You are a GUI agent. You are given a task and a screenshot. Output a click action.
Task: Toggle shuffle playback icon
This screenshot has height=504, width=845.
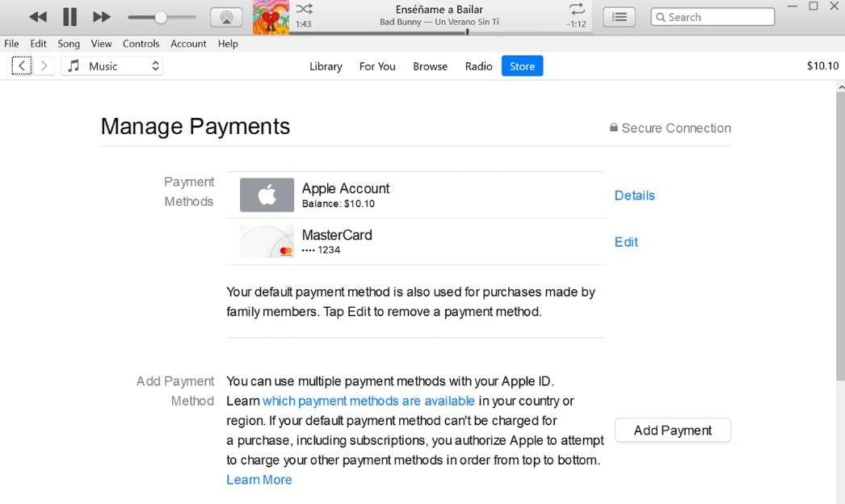[304, 9]
